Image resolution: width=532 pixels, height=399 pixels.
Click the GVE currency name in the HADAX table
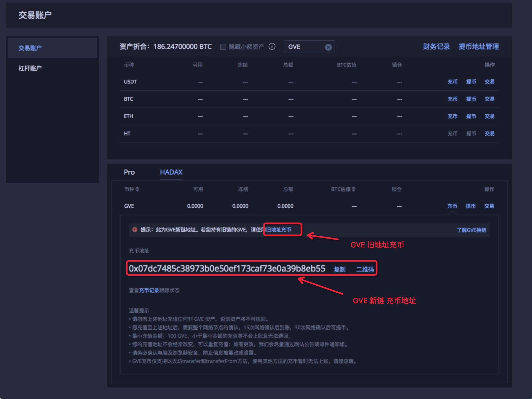129,206
